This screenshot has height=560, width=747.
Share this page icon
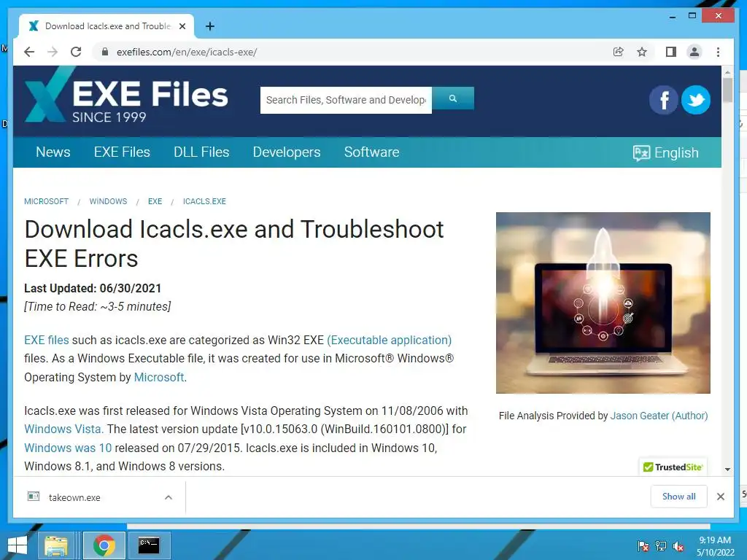click(x=619, y=52)
